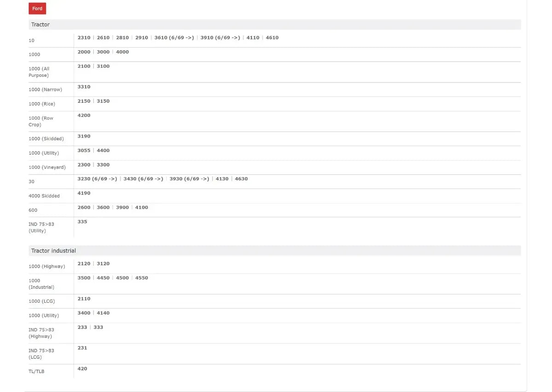Open IND 75>83 LCG model 231
This screenshot has width=552, height=392.
coord(82,348)
